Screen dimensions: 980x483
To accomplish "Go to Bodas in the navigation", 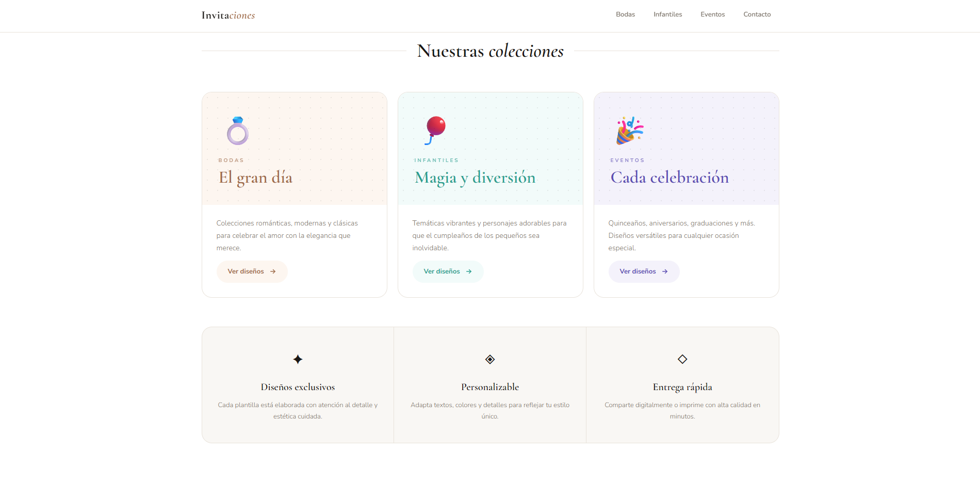I will click(x=625, y=14).
